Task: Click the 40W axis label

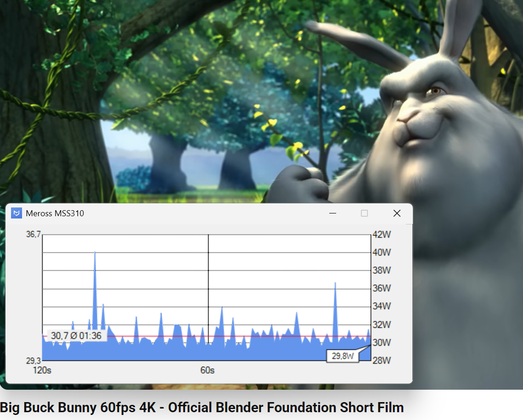Action: click(382, 252)
